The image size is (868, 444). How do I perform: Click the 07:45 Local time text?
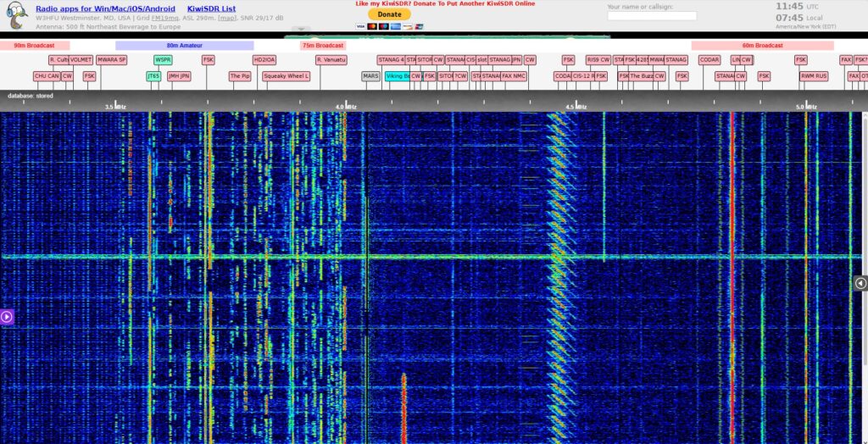[798, 18]
